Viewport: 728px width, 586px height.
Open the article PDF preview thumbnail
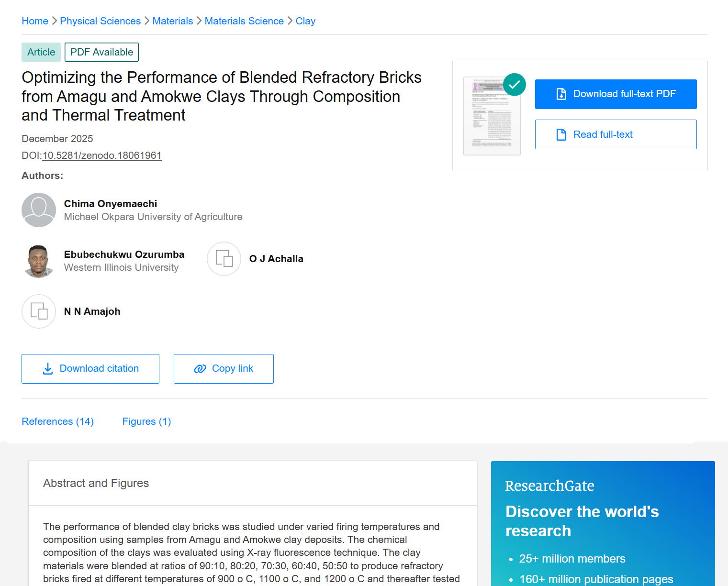coord(492,116)
